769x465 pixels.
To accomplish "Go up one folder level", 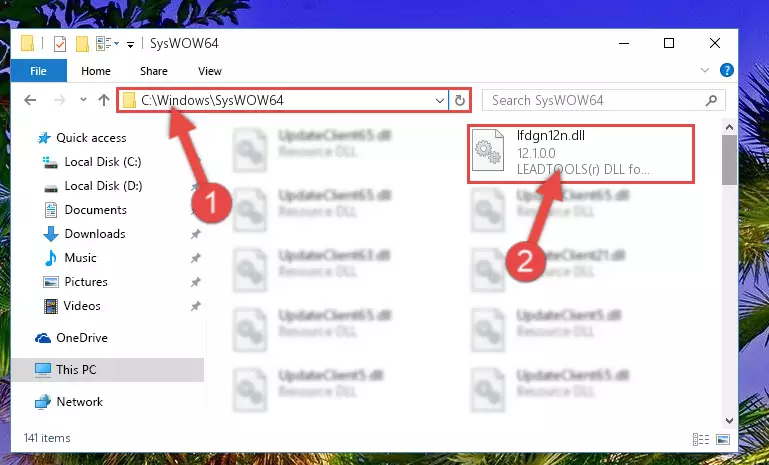I will coord(103,100).
